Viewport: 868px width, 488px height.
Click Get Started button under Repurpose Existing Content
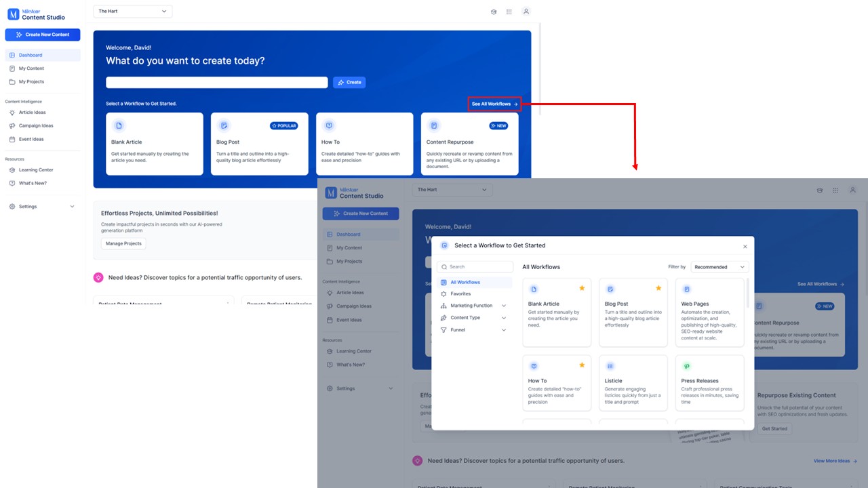(774, 428)
